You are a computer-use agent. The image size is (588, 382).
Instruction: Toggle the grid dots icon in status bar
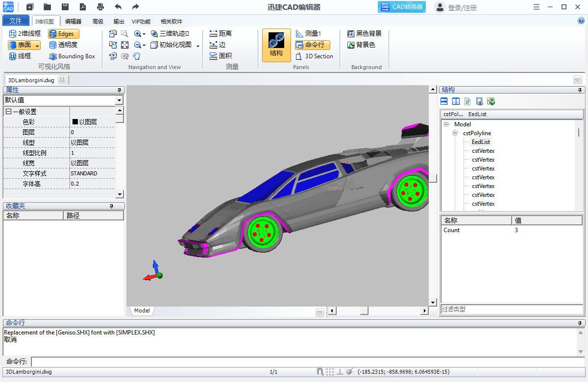coord(330,372)
